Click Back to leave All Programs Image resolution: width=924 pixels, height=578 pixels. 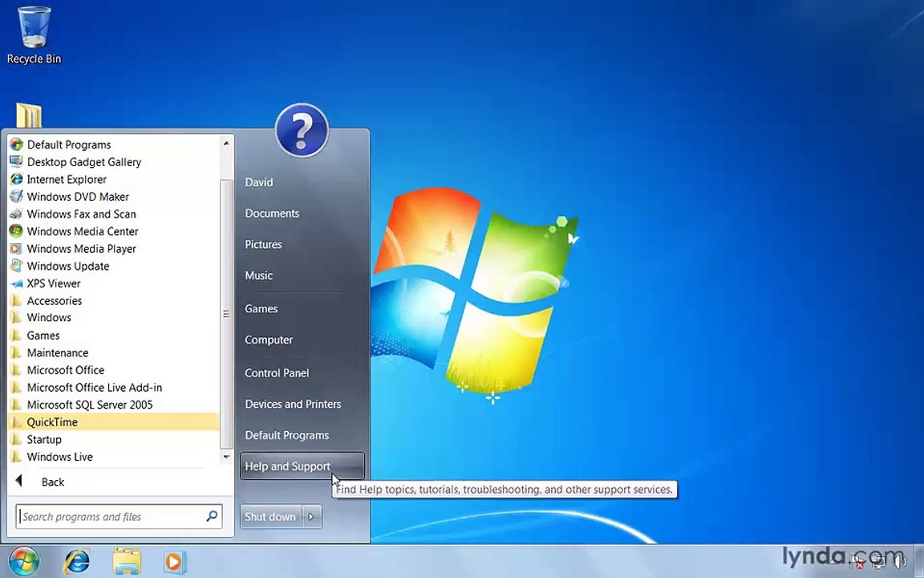(52, 482)
